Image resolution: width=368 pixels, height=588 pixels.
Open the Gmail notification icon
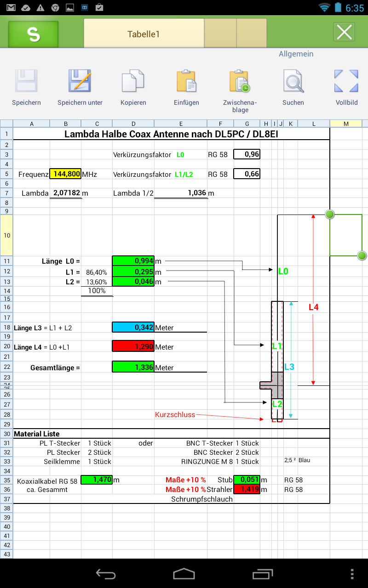tap(11, 8)
